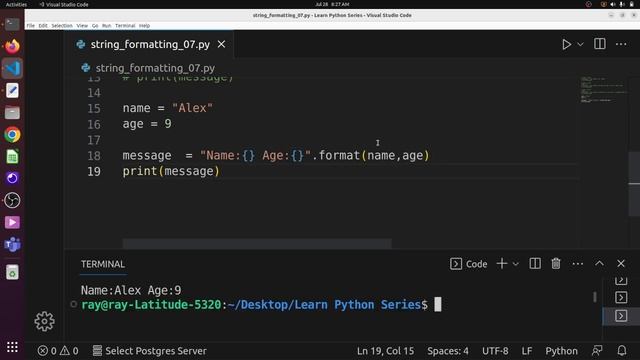Maximize the panel with up chevron
Viewport: 640px width, 360px height.
pyautogui.click(x=599, y=264)
